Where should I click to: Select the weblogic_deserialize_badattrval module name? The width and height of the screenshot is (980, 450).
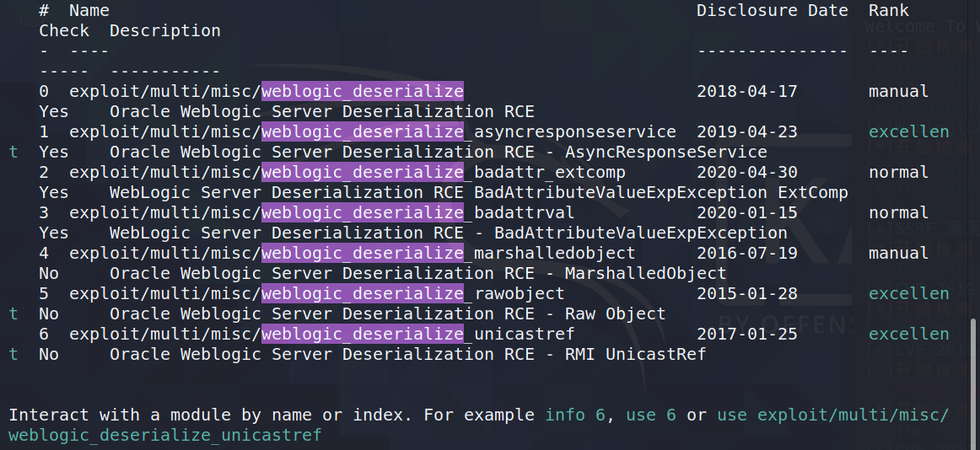pos(322,213)
